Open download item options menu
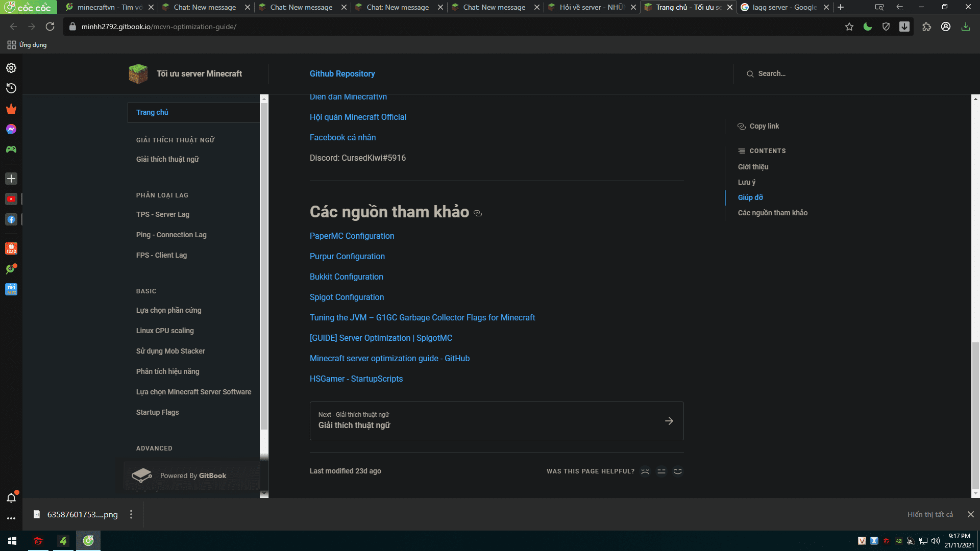The height and width of the screenshot is (551, 980). (131, 514)
